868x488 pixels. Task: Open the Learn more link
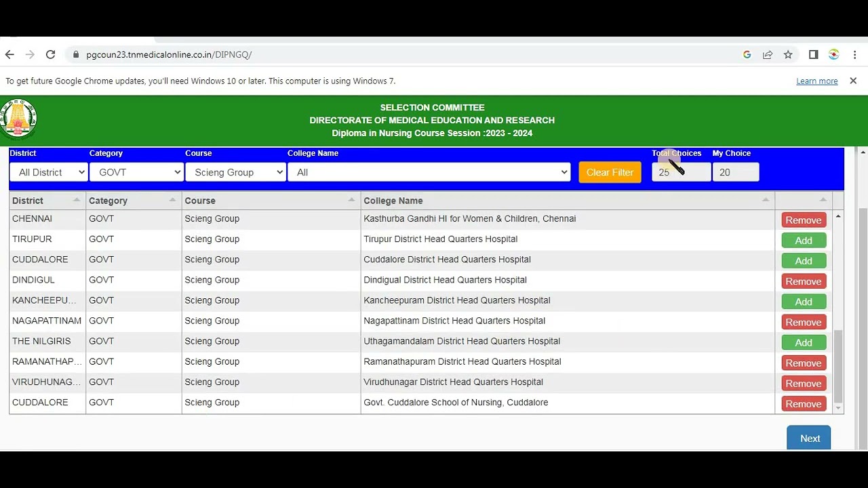pos(816,81)
